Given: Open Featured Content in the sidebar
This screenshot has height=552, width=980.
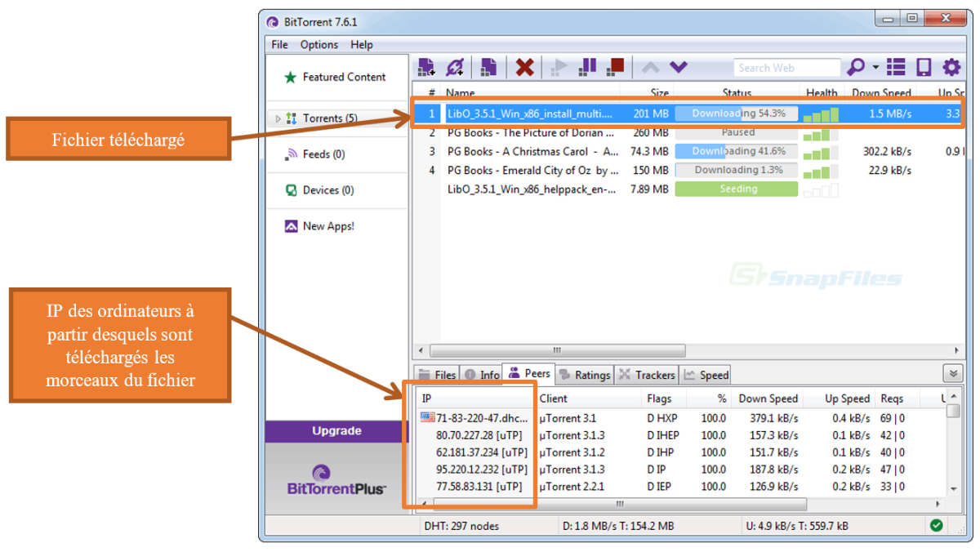Looking at the screenshot, I should click(x=343, y=77).
